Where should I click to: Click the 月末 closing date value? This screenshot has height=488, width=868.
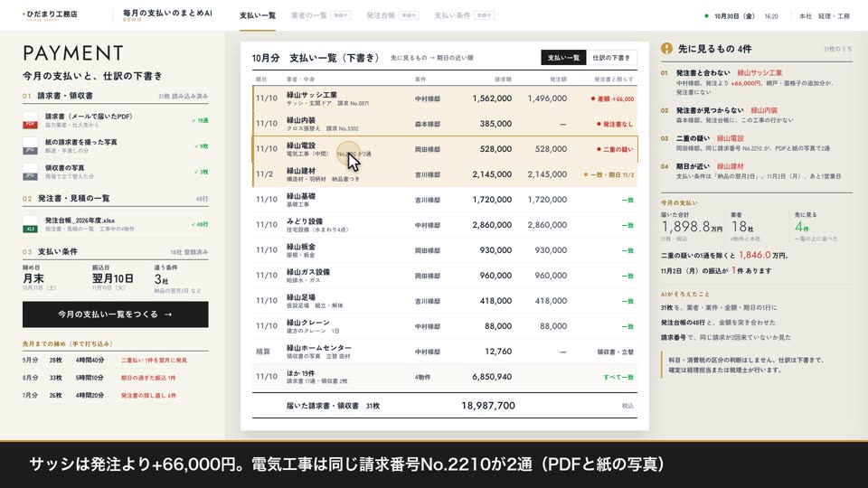coord(33,278)
